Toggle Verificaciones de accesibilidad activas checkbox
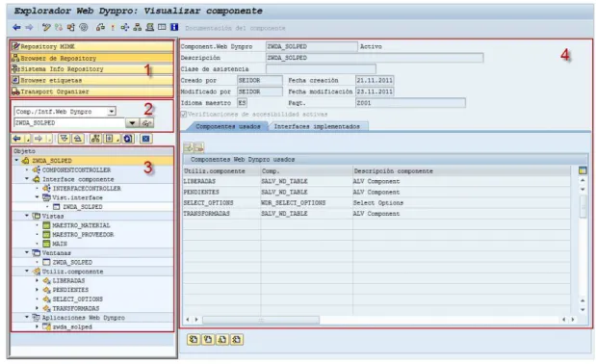596x364 pixels. pyautogui.click(x=184, y=114)
